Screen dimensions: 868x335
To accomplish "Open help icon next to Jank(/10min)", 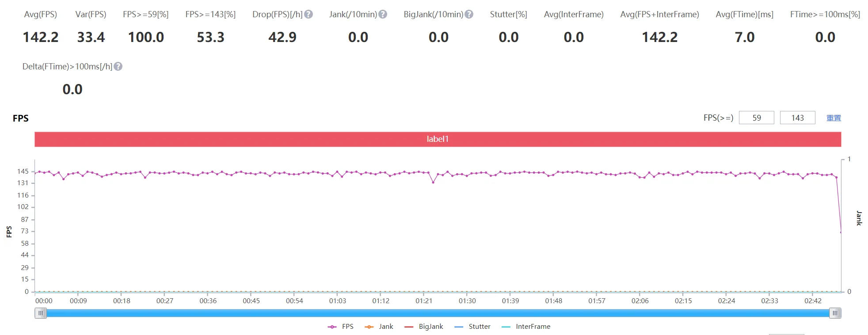I will pyautogui.click(x=383, y=14).
